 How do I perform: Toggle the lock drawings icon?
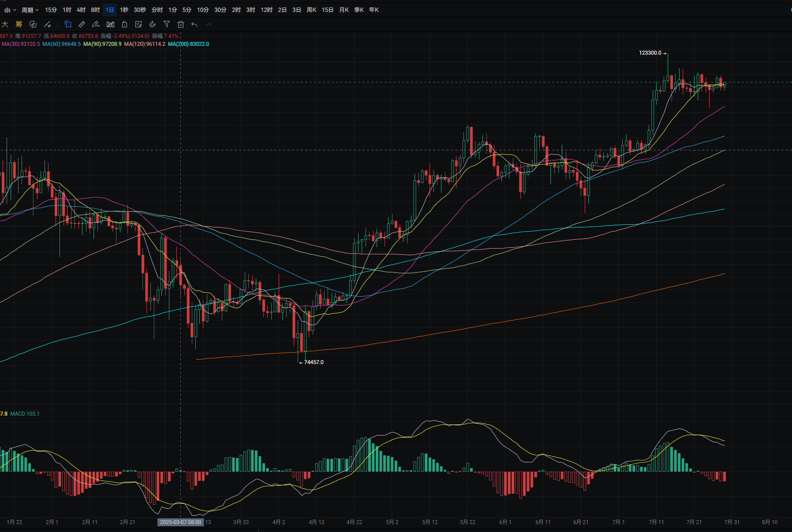click(125, 25)
